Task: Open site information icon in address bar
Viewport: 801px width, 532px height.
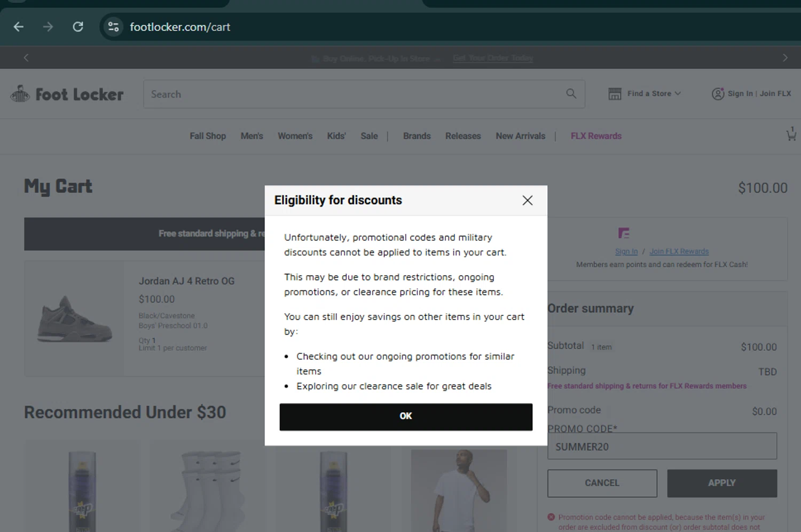Action: point(113,27)
